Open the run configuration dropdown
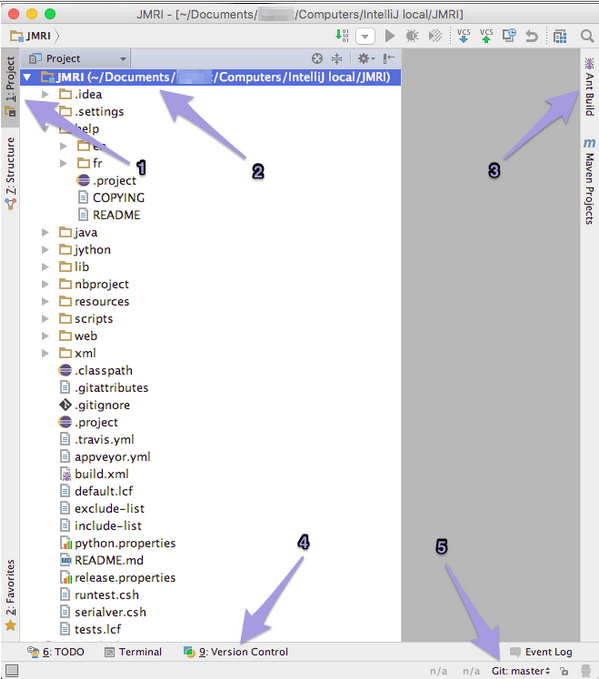Screen dimensions: 599x679 coord(365,36)
